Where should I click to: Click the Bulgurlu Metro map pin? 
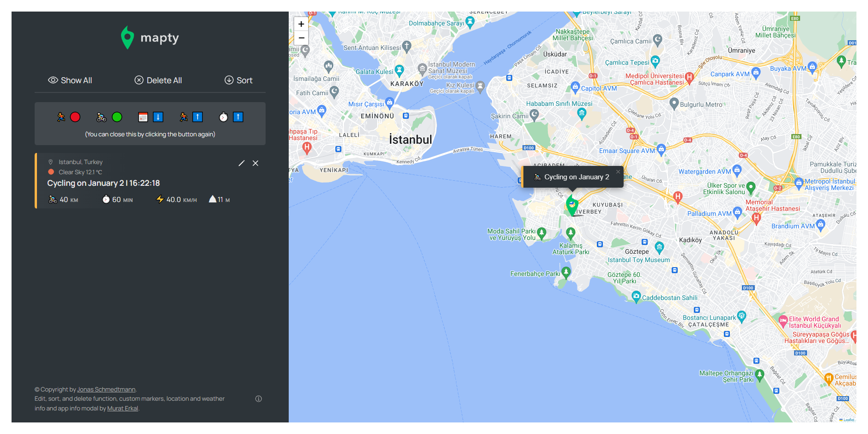pos(674,104)
